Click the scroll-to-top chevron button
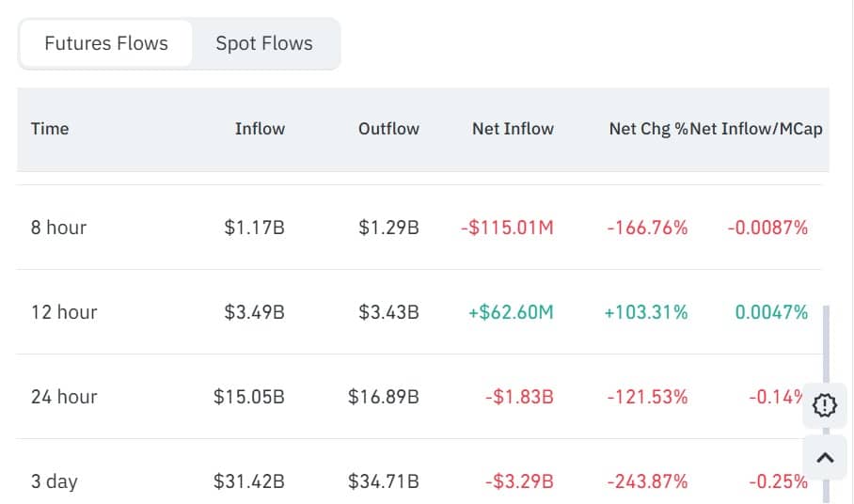Viewport: 854px width, 504px height. click(825, 458)
